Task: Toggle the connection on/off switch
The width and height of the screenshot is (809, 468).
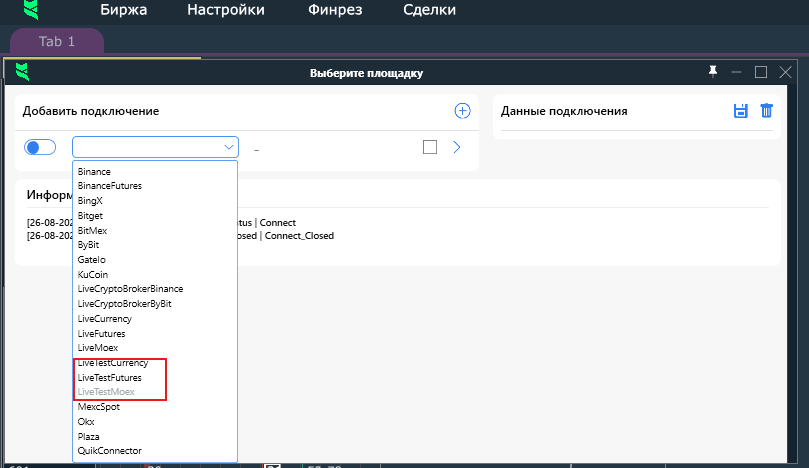Action: 40,148
